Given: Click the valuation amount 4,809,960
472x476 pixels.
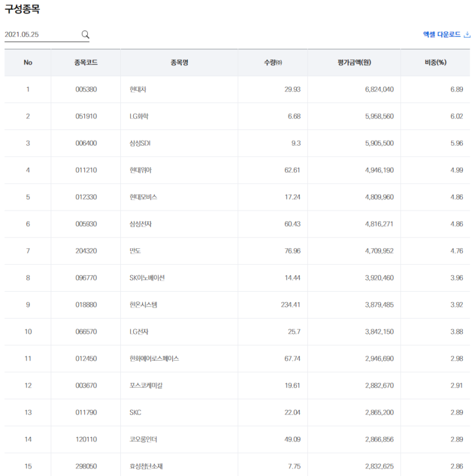Looking at the screenshot, I should point(379,197).
